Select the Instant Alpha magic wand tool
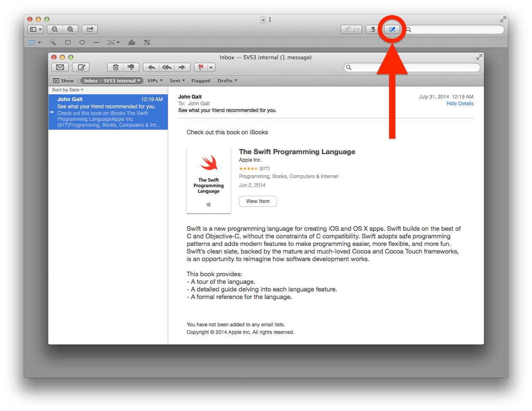 52,42
